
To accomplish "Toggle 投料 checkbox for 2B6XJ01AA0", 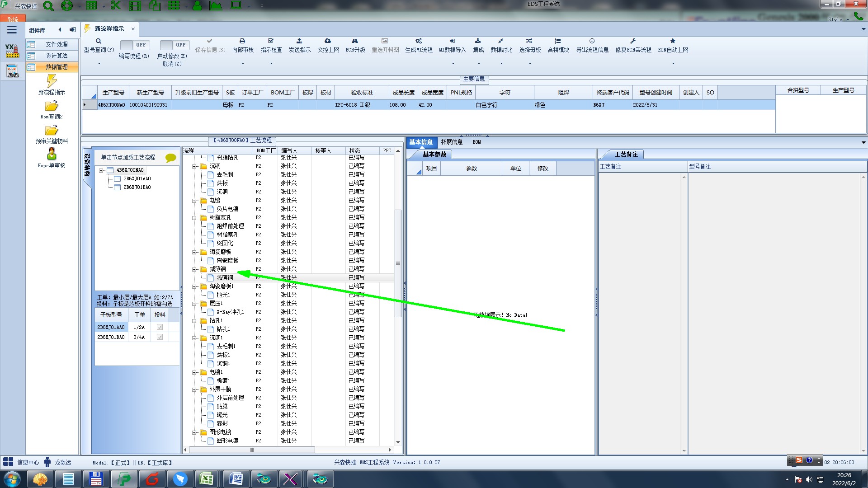I will [160, 327].
